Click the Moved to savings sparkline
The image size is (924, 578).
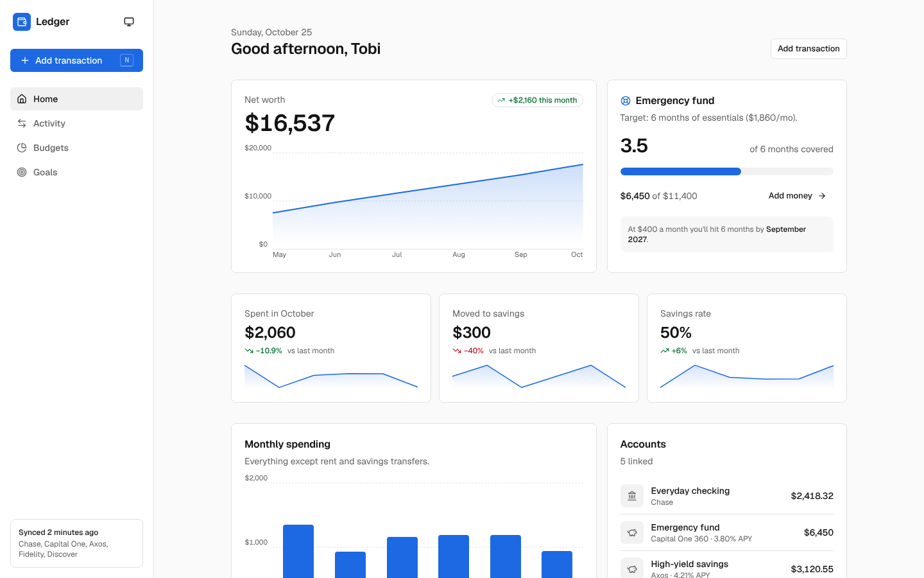click(539, 376)
